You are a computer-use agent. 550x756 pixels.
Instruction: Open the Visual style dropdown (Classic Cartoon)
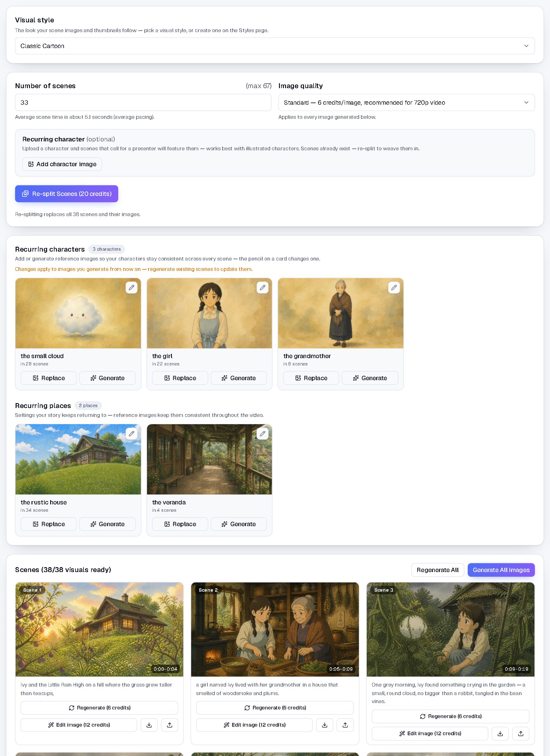tap(275, 46)
